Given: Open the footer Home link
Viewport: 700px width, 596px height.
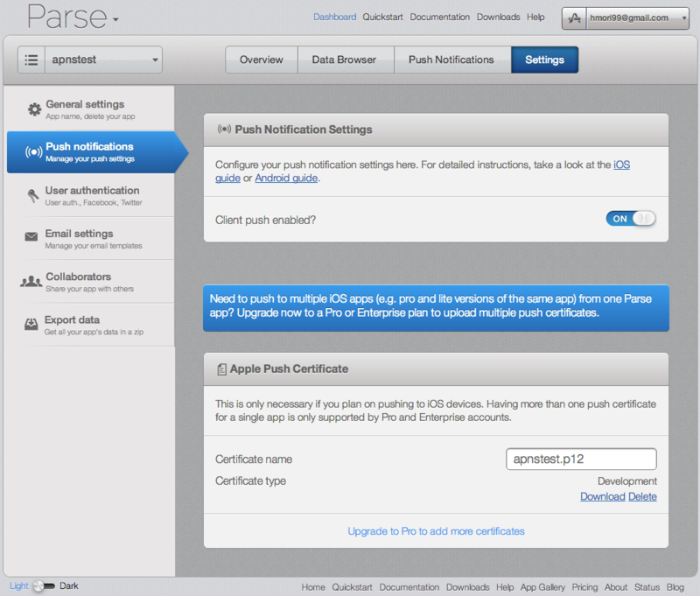Looking at the screenshot, I should point(313,587).
